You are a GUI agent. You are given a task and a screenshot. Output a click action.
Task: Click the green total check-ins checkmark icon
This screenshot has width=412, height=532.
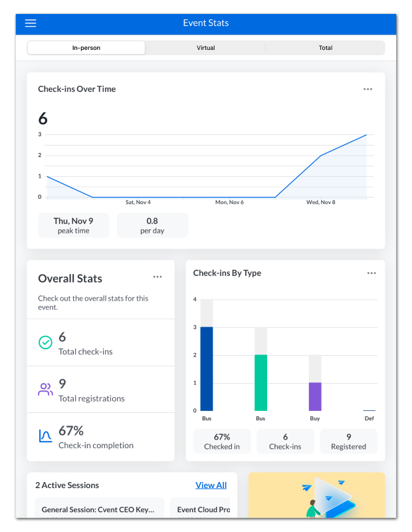(45, 342)
